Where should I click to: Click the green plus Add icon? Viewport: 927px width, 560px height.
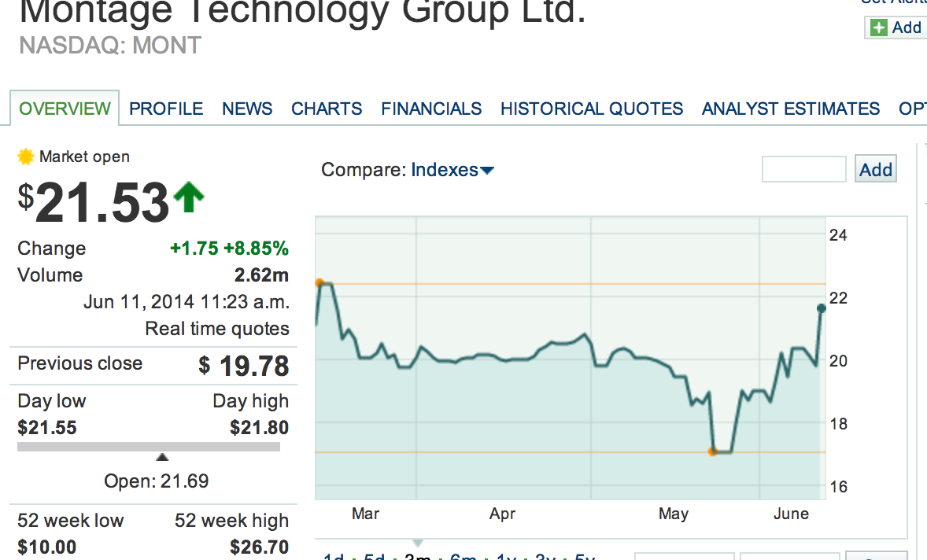[878, 28]
